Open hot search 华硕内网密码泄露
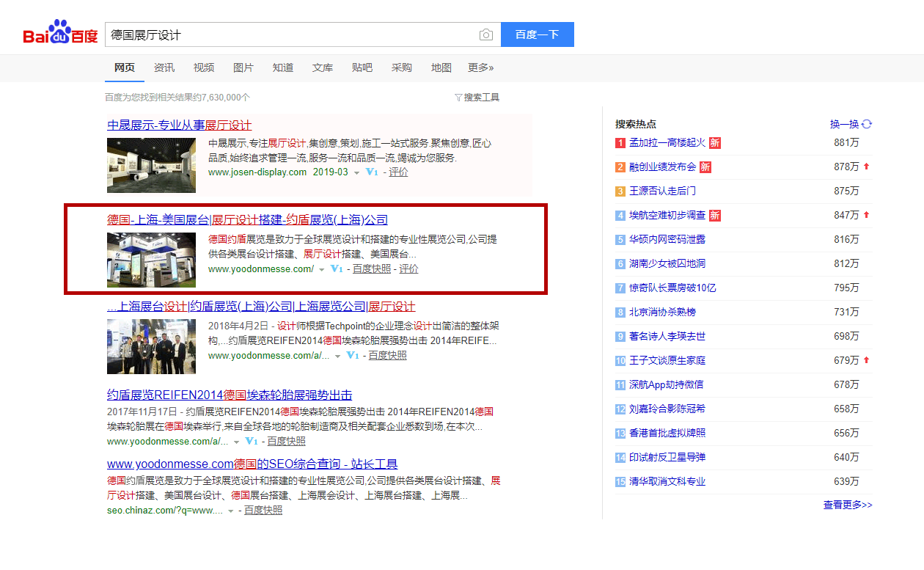This screenshot has height=570, width=924. click(667, 240)
